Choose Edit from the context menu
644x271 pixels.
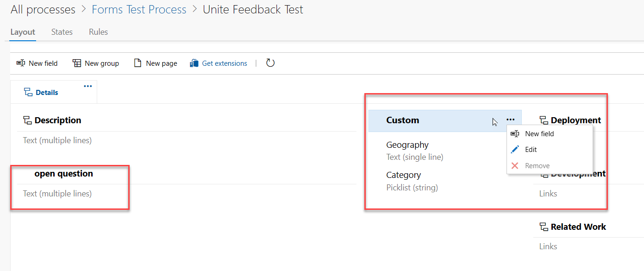[531, 150]
